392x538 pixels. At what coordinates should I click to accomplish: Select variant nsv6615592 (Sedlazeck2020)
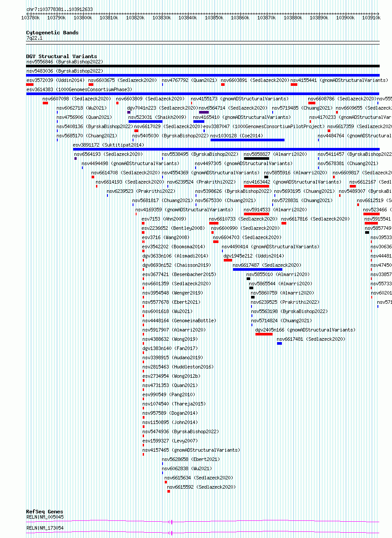[201, 487]
